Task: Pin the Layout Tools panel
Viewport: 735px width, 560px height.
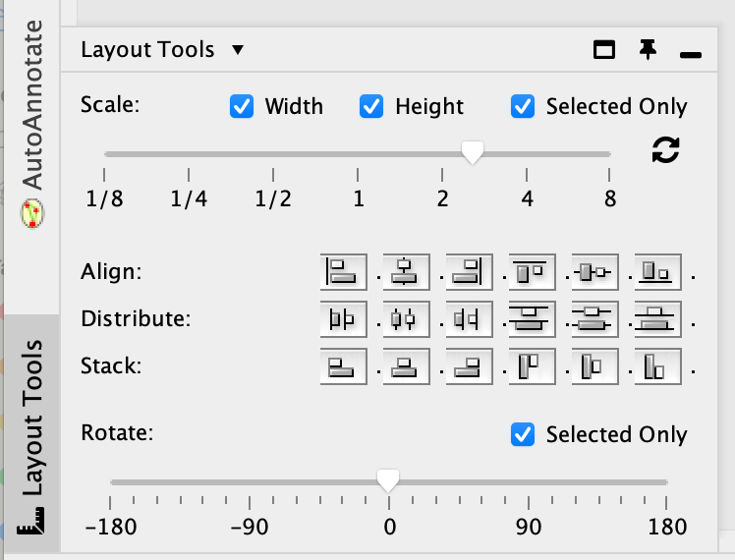Action: pos(647,50)
